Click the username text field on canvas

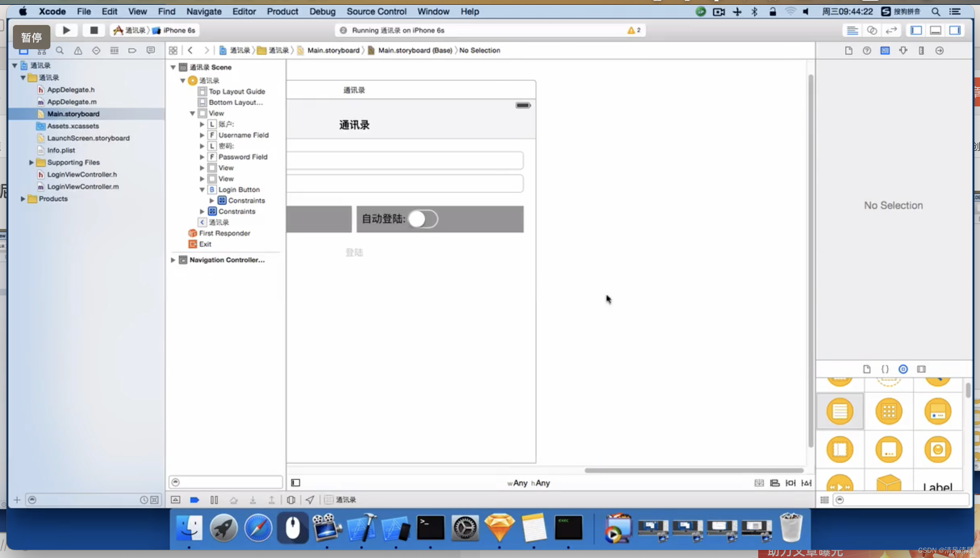[x=405, y=160]
